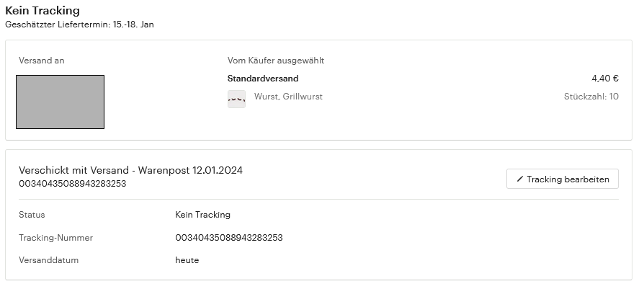Open the Wurst, Grillwurst product thumbnail
This screenshot has height=289, width=644.
click(x=236, y=99)
